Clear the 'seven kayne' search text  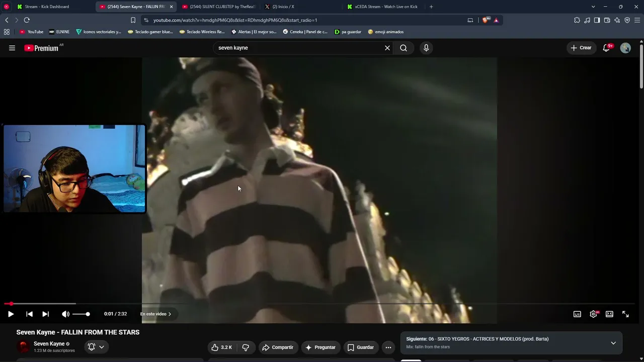[387, 48]
